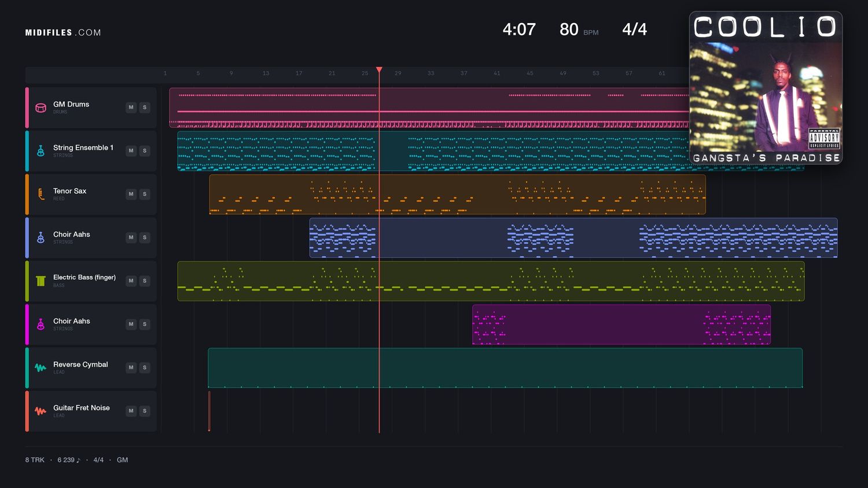868x488 pixels.
Task: Click bar number 9 on the ruler
Action: coord(231,73)
